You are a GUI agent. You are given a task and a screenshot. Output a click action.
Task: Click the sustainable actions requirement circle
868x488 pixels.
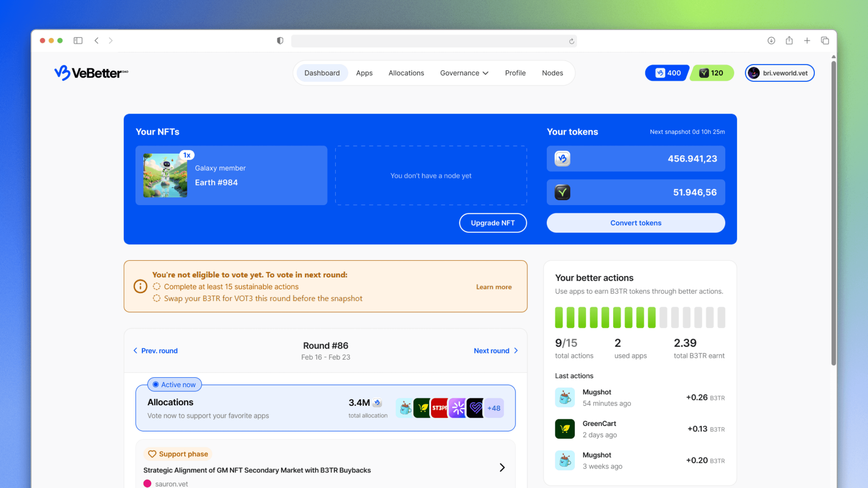(x=157, y=287)
